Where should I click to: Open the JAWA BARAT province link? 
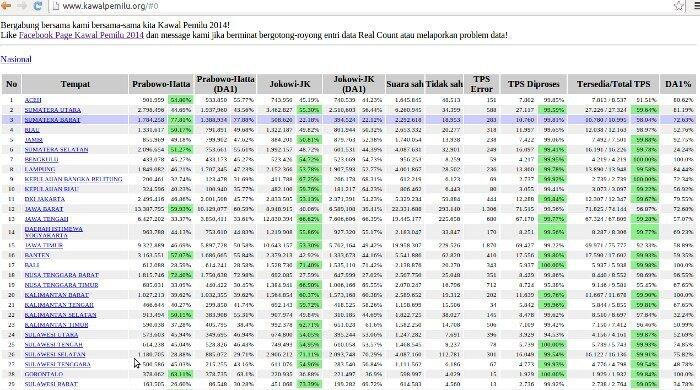(x=44, y=209)
